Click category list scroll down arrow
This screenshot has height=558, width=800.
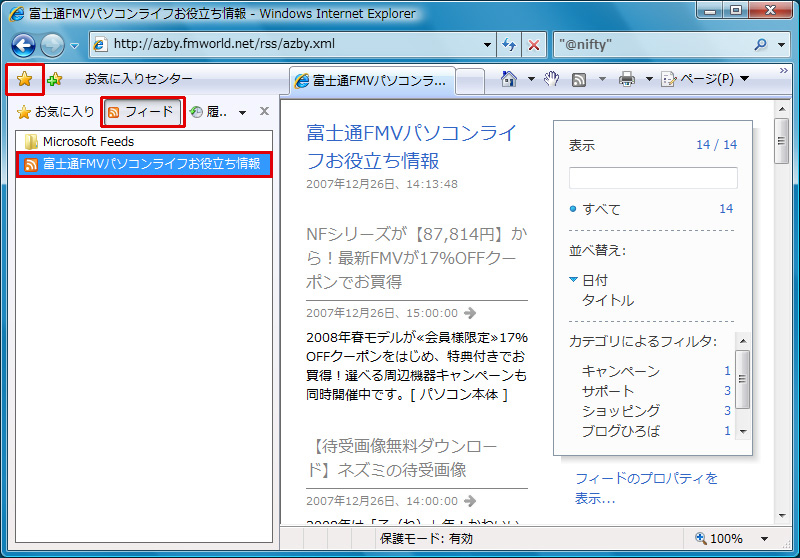pos(743,432)
